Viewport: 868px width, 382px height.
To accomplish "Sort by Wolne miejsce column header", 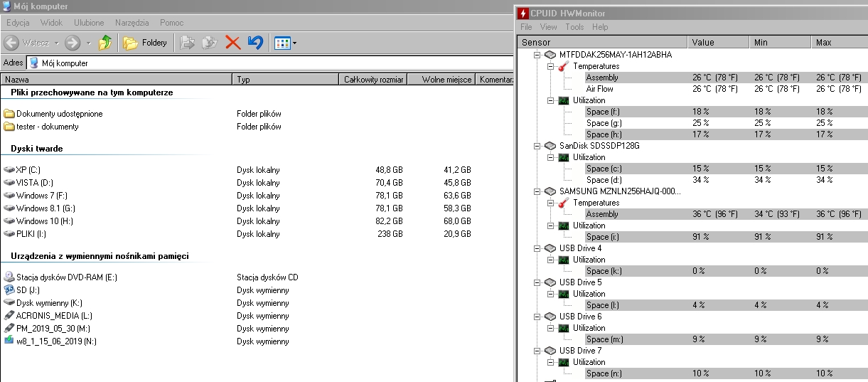I will pyautogui.click(x=441, y=80).
